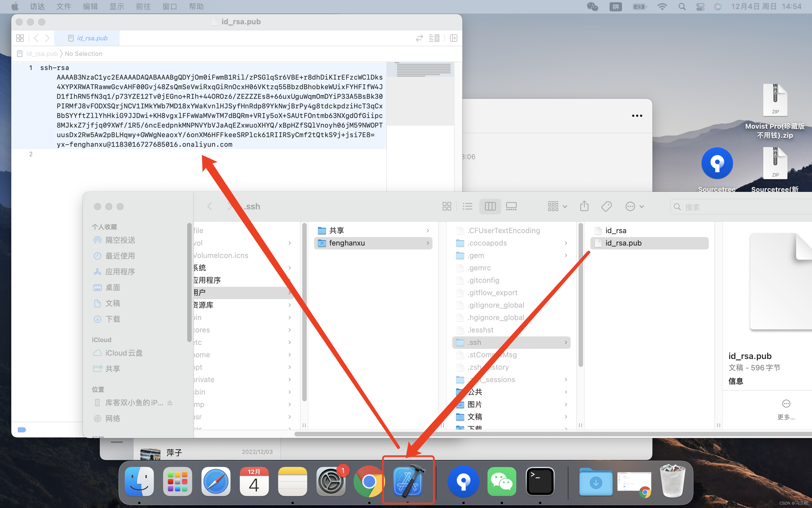
Task: Open the 前往 menu
Action: [x=143, y=6]
